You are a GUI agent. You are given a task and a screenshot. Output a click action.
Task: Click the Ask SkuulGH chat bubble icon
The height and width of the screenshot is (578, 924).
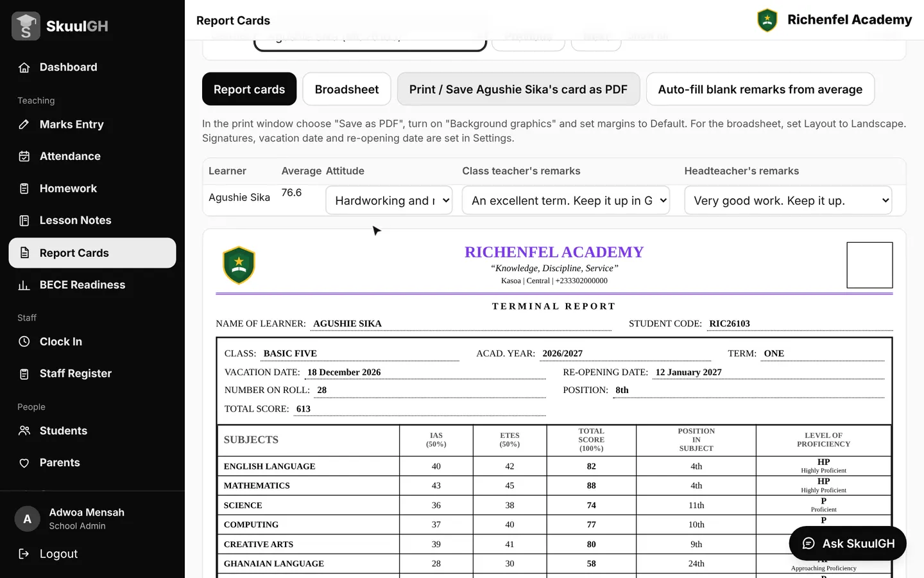pyautogui.click(x=809, y=543)
